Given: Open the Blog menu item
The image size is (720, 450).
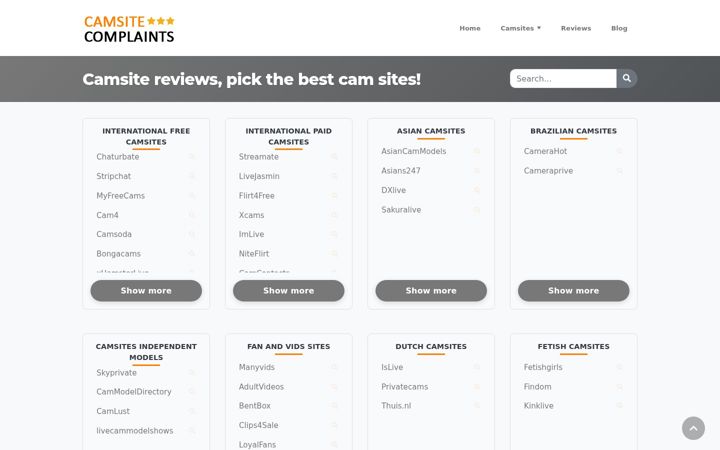Looking at the screenshot, I should pyautogui.click(x=619, y=28).
